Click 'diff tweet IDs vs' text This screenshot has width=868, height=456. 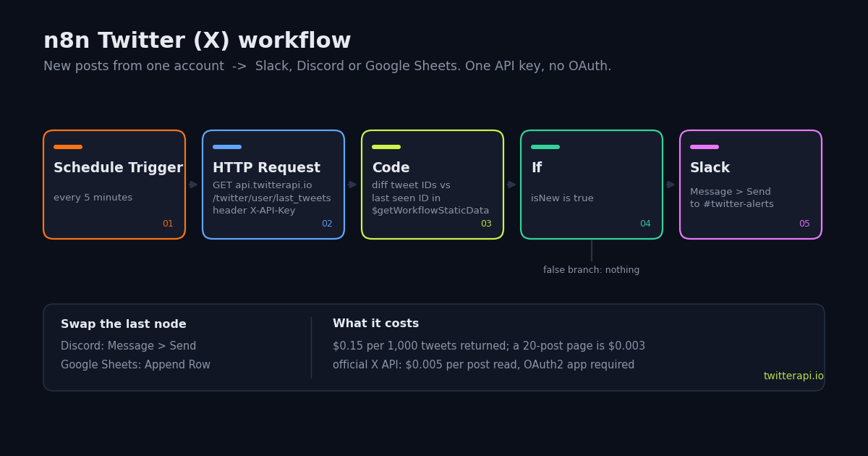point(411,186)
